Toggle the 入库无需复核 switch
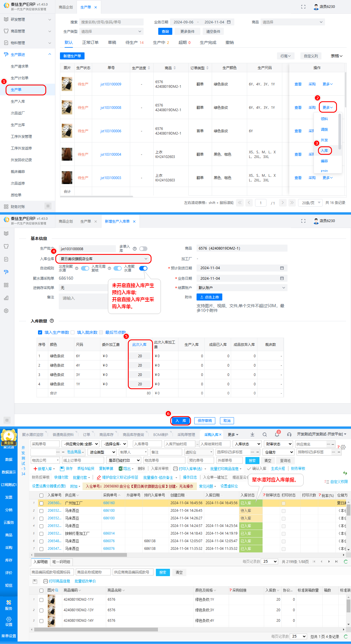 tap(118, 268)
